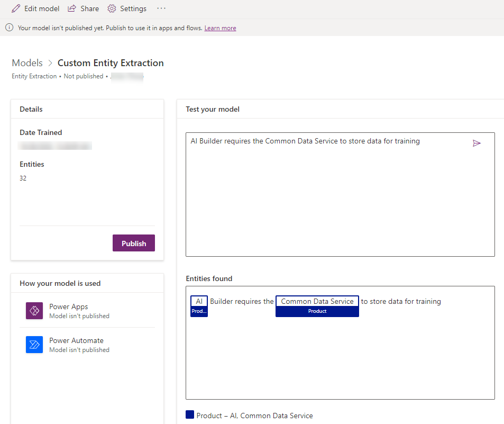The height and width of the screenshot is (424, 504).
Task: Click 'Builder requires the' text in the Entities found box
Action: (x=242, y=301)
